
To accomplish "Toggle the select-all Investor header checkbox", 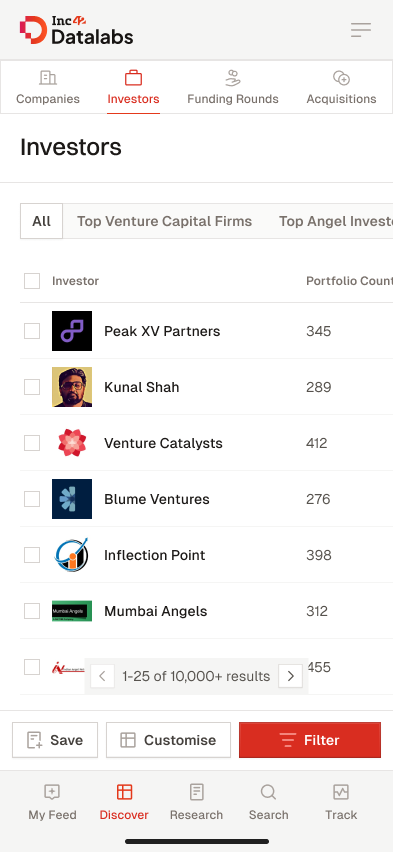I will 32,281.
